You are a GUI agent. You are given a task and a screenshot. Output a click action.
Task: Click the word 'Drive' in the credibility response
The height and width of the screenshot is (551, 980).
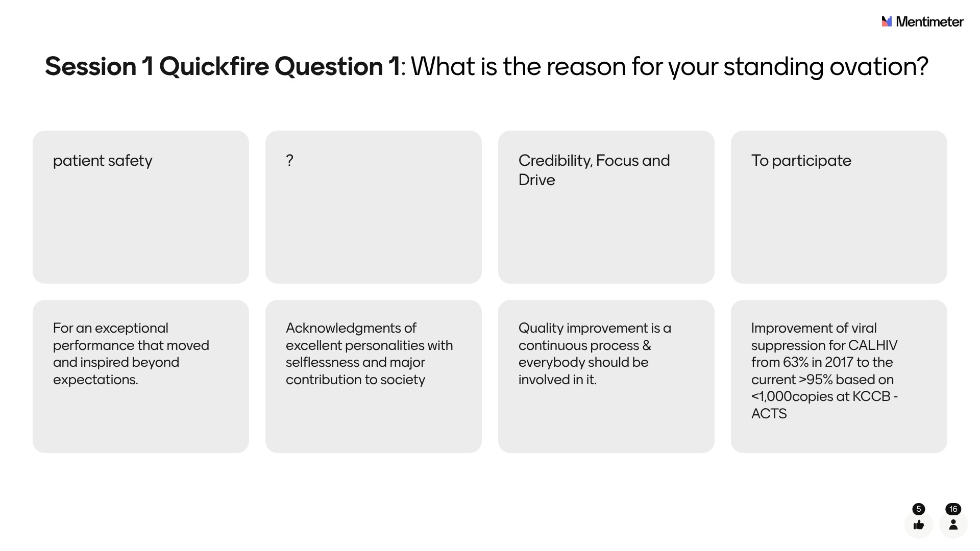click(536, 180)
